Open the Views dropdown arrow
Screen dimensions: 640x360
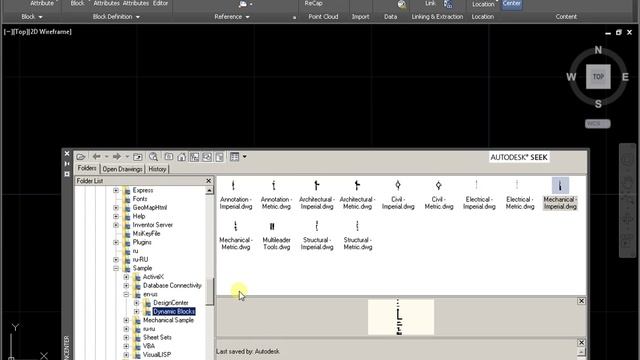pos(244,157)
